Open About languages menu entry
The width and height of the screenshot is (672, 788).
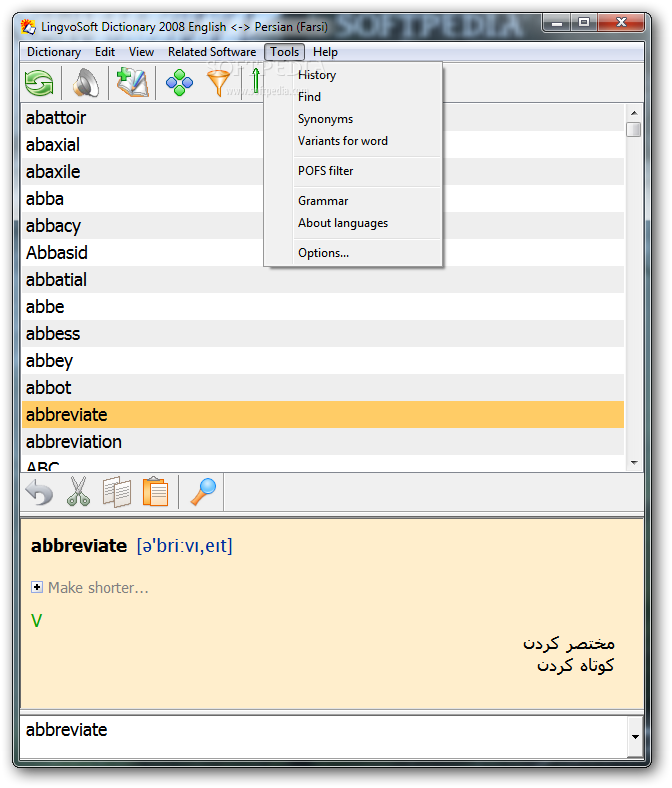(x=353, y=223)
